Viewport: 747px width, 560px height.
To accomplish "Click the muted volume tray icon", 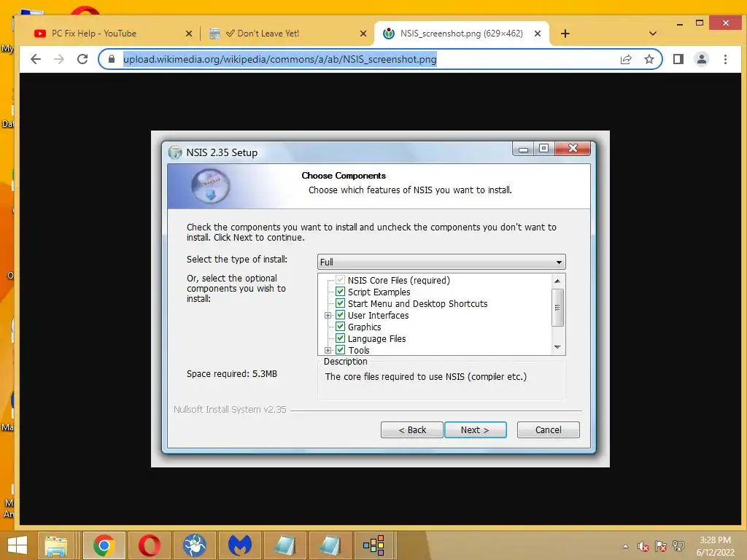I will 643,546.
